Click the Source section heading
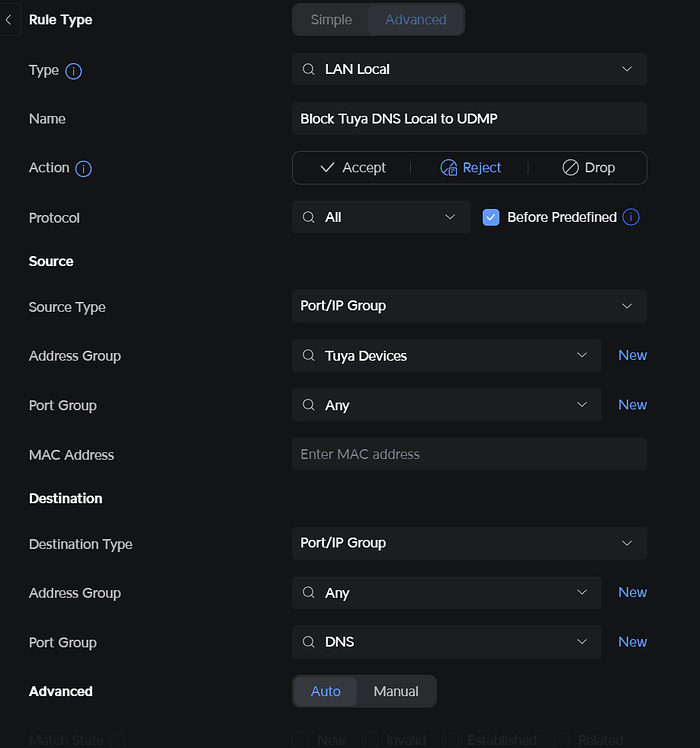This screenshot has width=700, height=748. 51,261
